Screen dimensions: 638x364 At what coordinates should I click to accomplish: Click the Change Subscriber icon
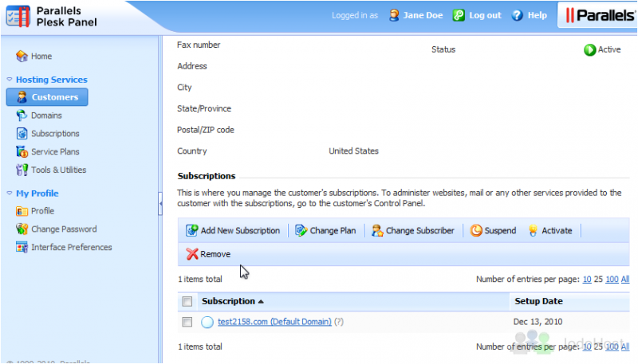pos(377,230)
